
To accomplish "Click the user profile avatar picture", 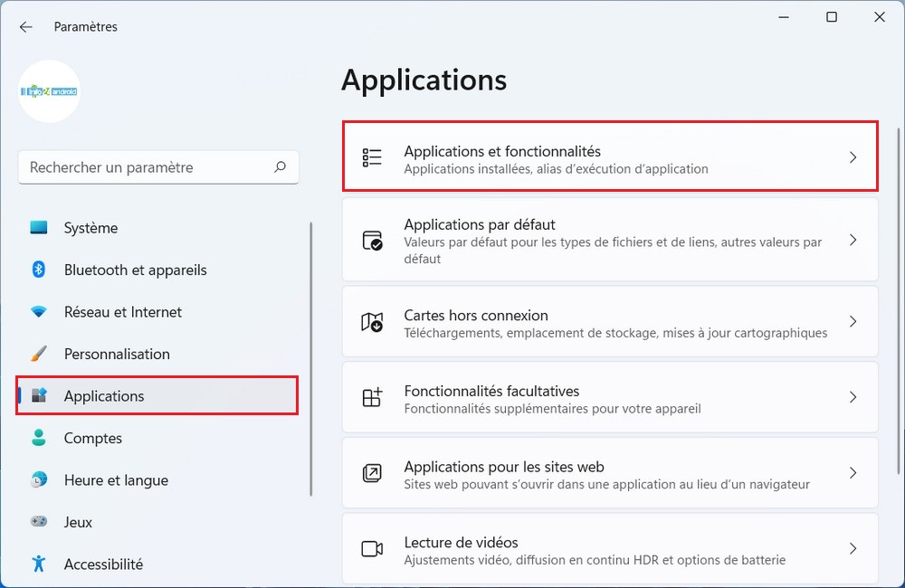I will point(50,91).
